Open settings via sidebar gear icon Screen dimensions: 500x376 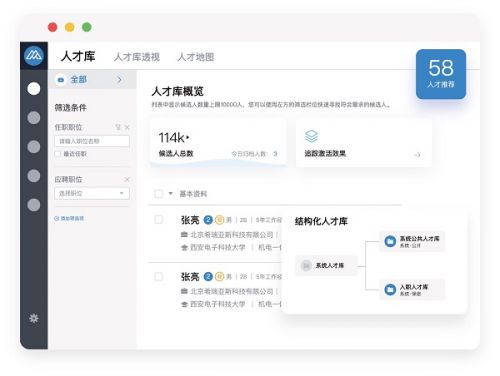(34, 318)
